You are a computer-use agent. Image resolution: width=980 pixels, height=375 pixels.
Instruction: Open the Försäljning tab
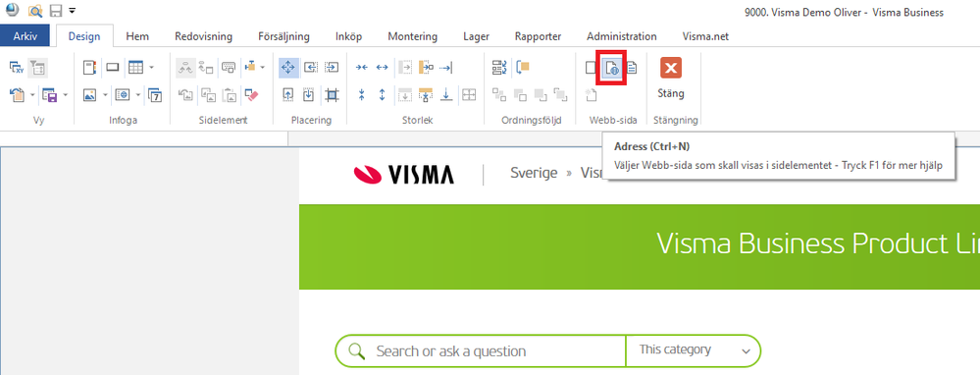pyautogui.click(x=284, y=37)
